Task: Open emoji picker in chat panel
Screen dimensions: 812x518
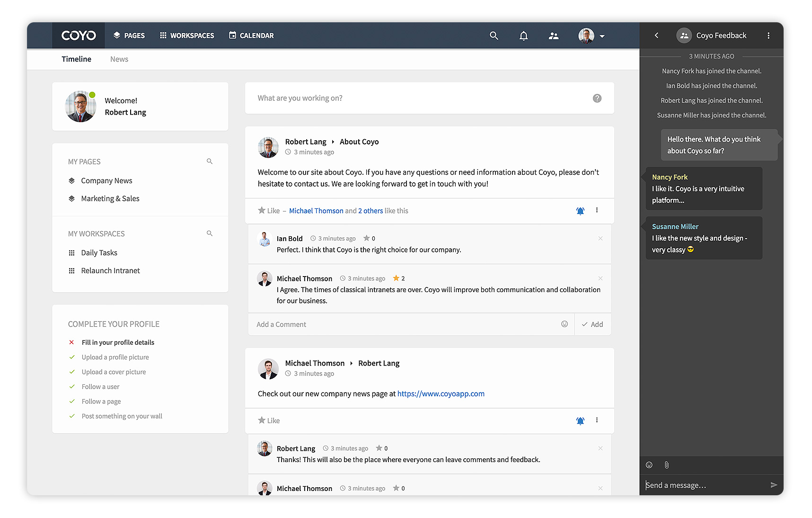Action: pyautogui.click(x=649, y=465)
